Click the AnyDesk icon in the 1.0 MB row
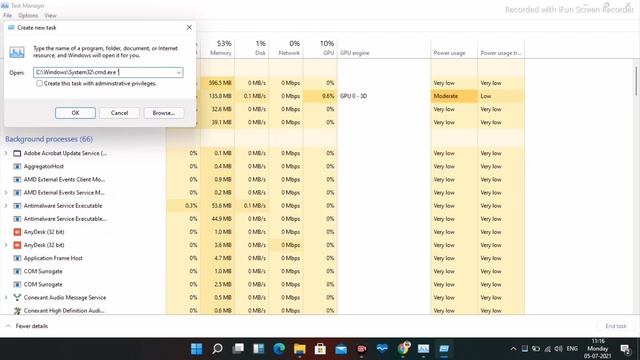Image resolution: width=640 pixels, height=360 pixels. coord(17,232)
